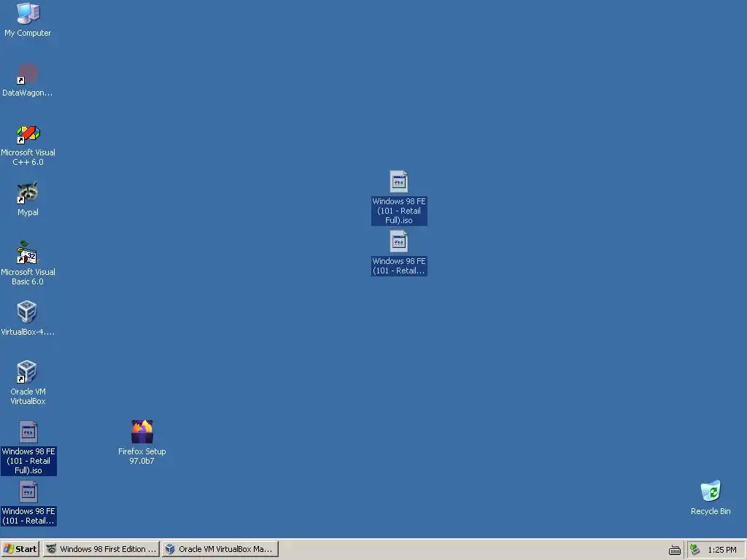Click the on-screen keyboard taskbar icon
The width and height of the screenshot is (747, 560).
point(675,550)
